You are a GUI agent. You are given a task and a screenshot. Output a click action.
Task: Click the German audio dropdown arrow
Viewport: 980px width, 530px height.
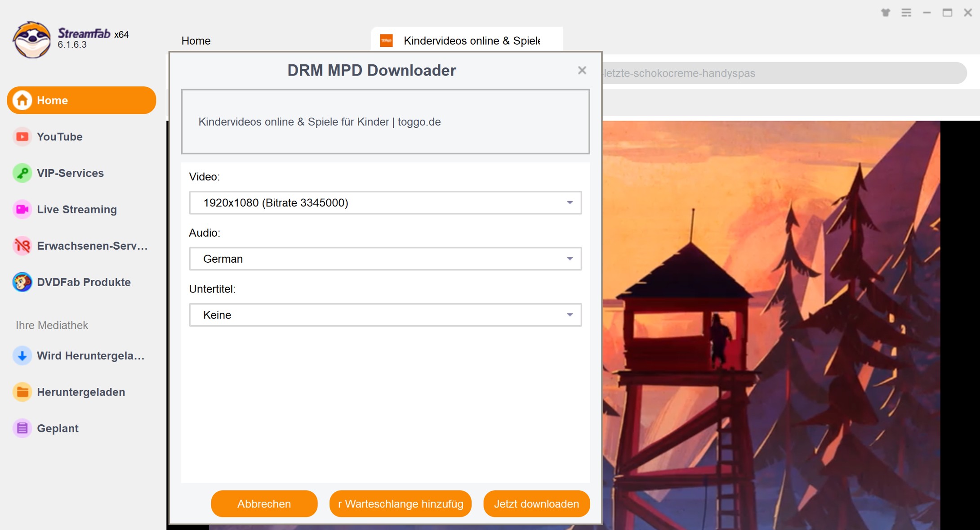coord(570,259)
